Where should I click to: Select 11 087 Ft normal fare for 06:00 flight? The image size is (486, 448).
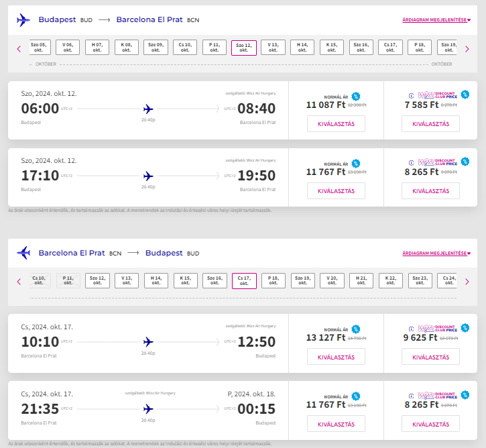pos(336,123)
